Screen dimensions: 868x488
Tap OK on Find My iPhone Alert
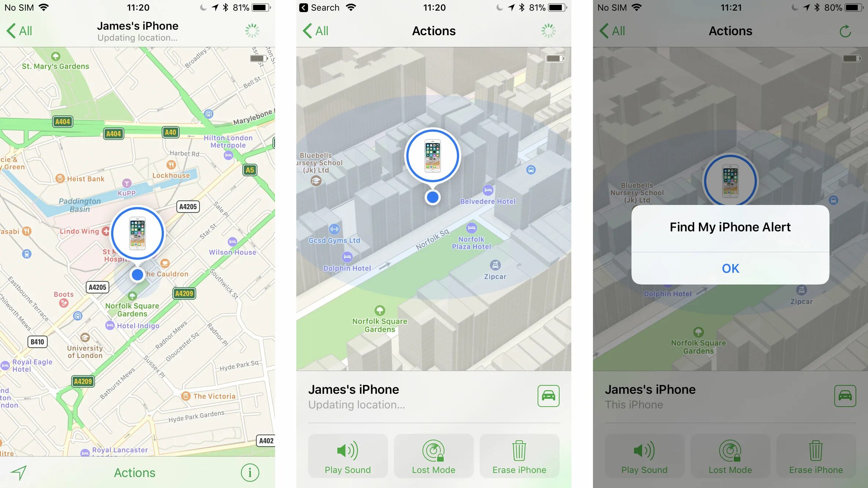click(x=730, y=268)
